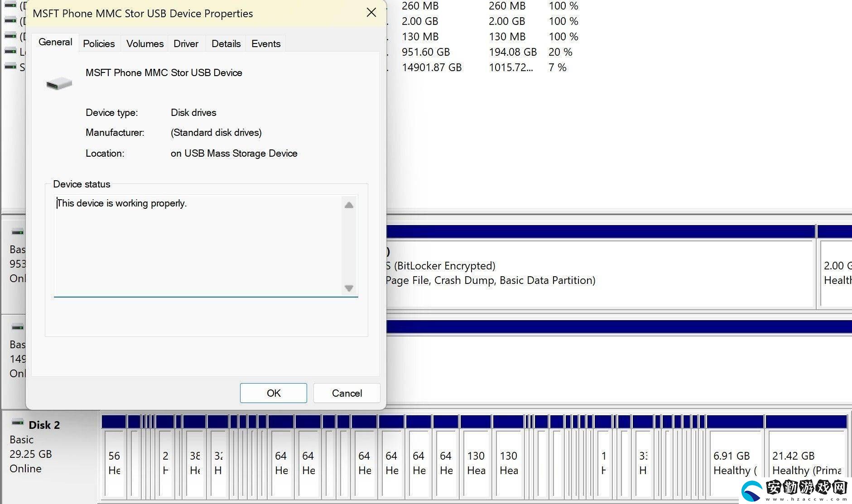852x504 pixels.
Task: Open the Events tab
Action: (266, 43)
